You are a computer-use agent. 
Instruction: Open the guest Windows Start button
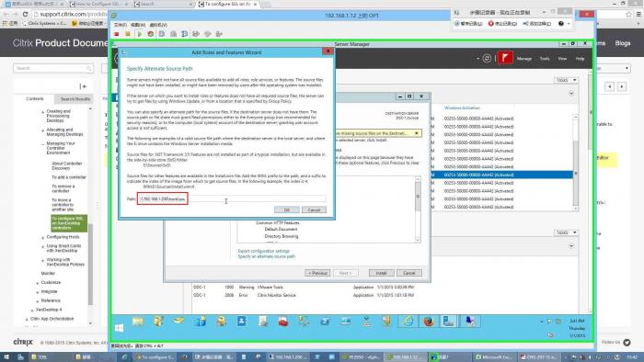119,328
